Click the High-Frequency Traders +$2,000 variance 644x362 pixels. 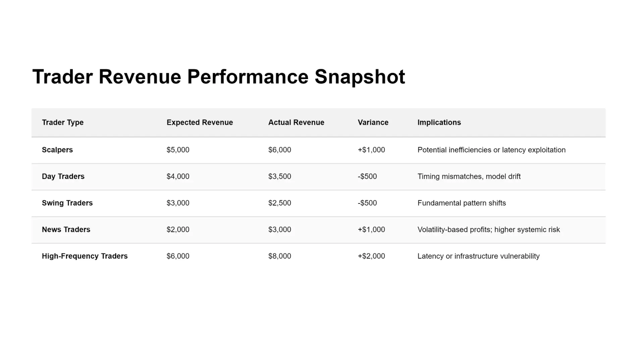[371, 256]
